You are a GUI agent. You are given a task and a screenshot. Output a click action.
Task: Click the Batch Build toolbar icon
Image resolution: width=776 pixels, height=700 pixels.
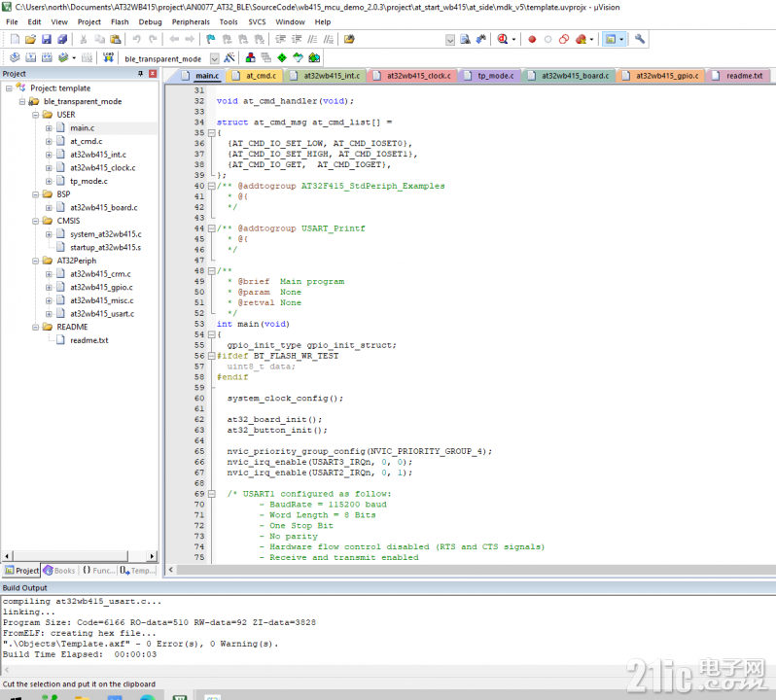63,58
